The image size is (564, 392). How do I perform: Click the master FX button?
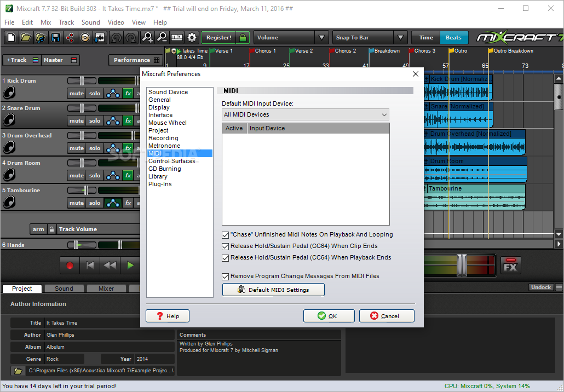510,266
